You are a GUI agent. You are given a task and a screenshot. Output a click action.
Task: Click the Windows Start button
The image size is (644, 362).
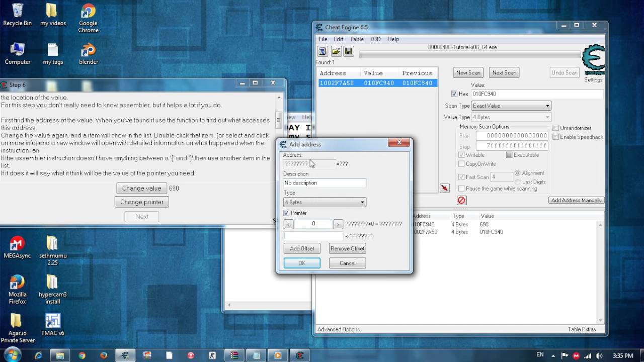12,354
